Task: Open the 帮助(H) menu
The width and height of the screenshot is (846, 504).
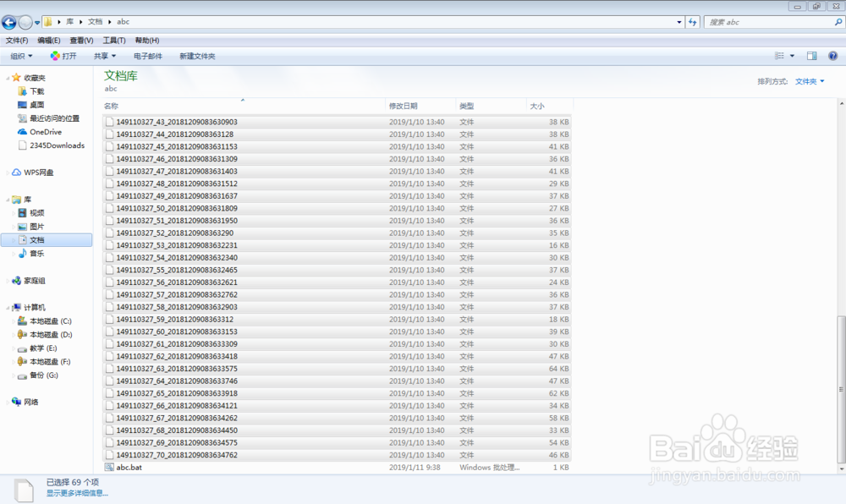Action: click(x=146, y=41)
